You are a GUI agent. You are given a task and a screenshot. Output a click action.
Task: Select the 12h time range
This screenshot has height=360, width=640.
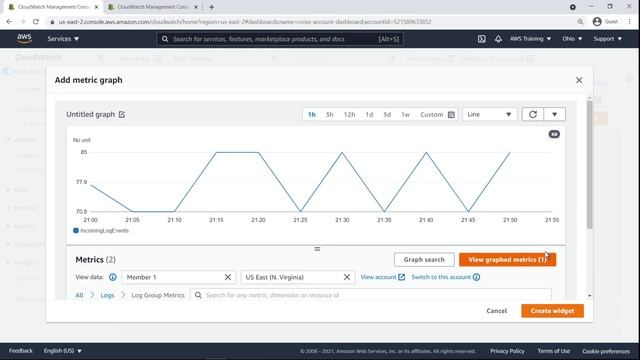tap(349, 115)
